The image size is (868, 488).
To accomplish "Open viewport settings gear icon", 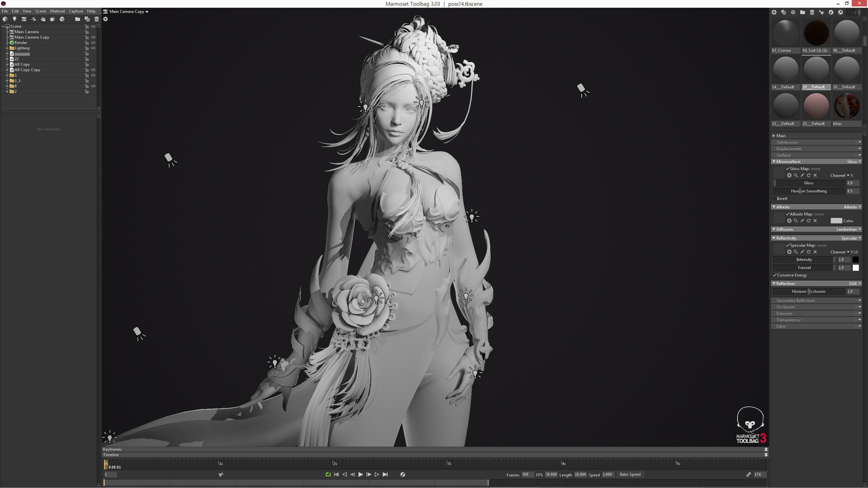I will (105, 19).
